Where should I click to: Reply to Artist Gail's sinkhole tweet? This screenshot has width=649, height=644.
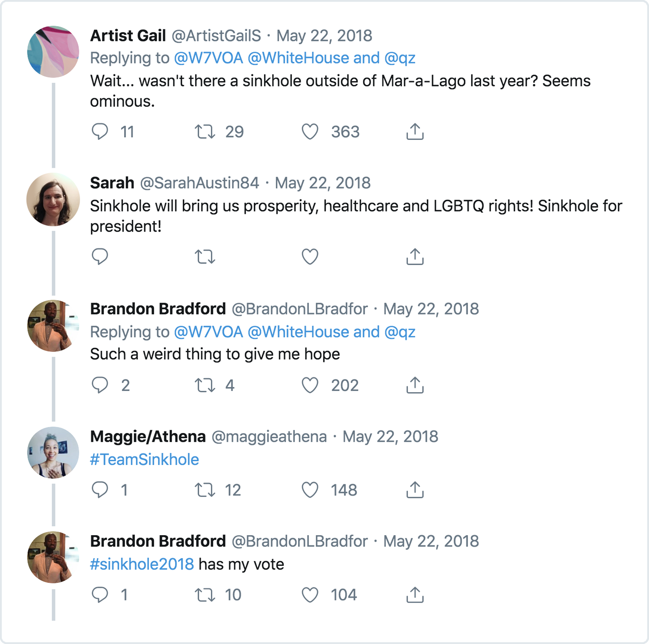pyautogui.click(x=100, y=132)
